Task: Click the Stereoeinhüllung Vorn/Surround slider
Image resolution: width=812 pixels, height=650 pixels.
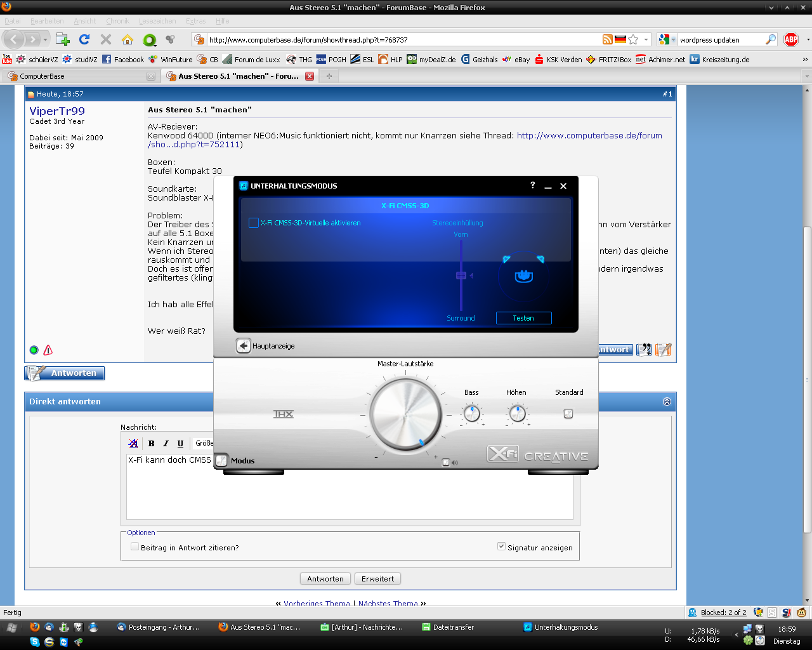Action: click(x=461, y=275)
